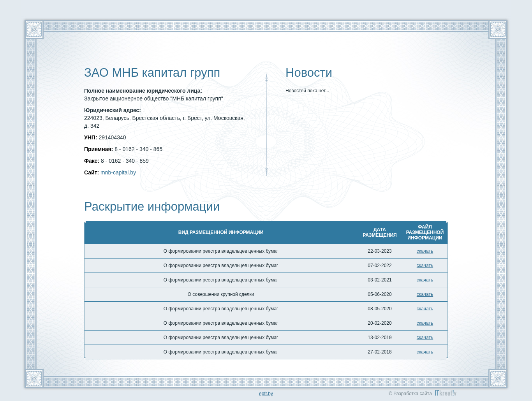The image size is (532, 401).
Task: Open the mnb-capital.by website link
Action: pos(118,172)
